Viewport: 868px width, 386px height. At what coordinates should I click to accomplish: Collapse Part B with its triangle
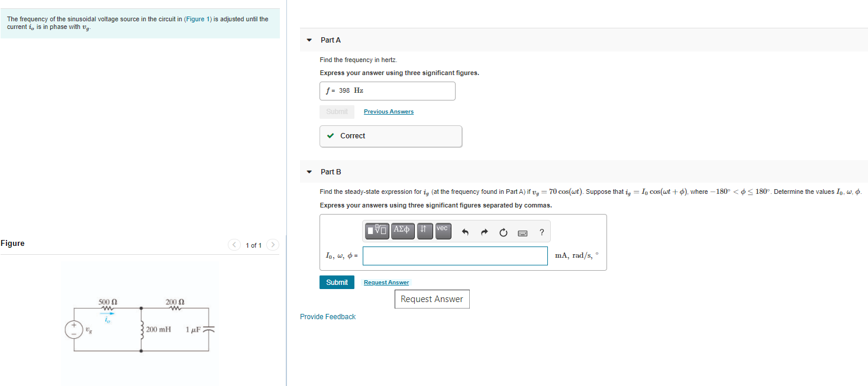309,172
